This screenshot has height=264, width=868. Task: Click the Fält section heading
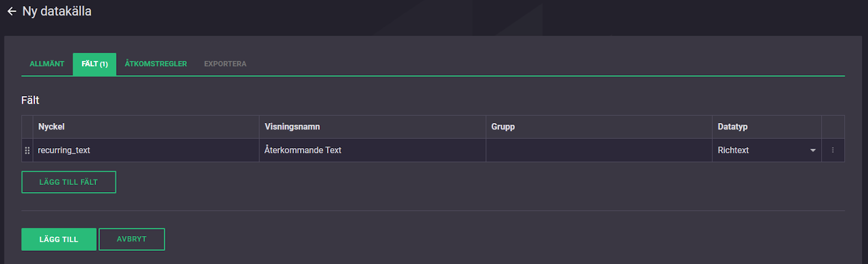(30, 100)
